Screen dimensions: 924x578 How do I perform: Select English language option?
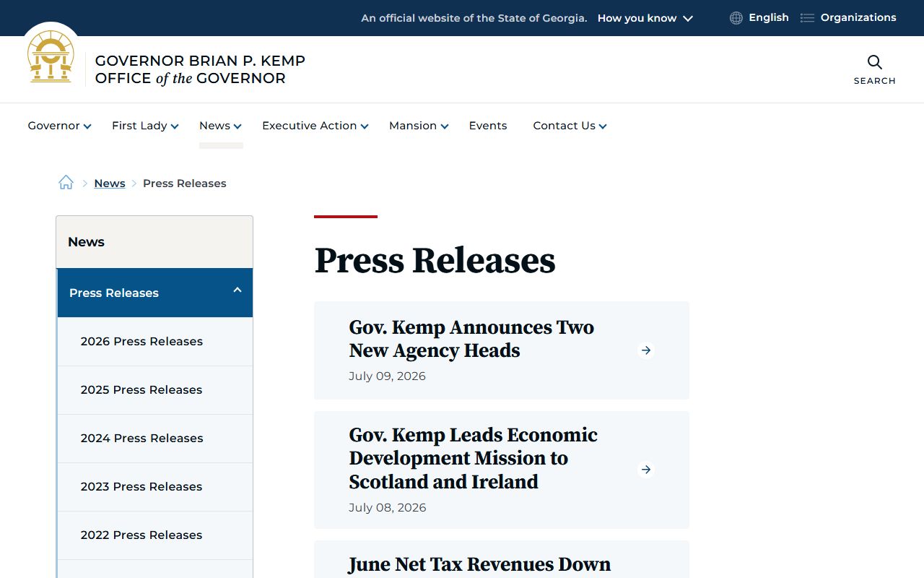[x=768, y=17]
